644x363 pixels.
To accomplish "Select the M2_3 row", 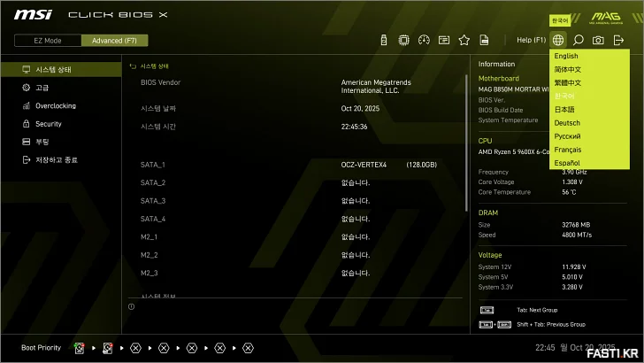I will 295,274.
